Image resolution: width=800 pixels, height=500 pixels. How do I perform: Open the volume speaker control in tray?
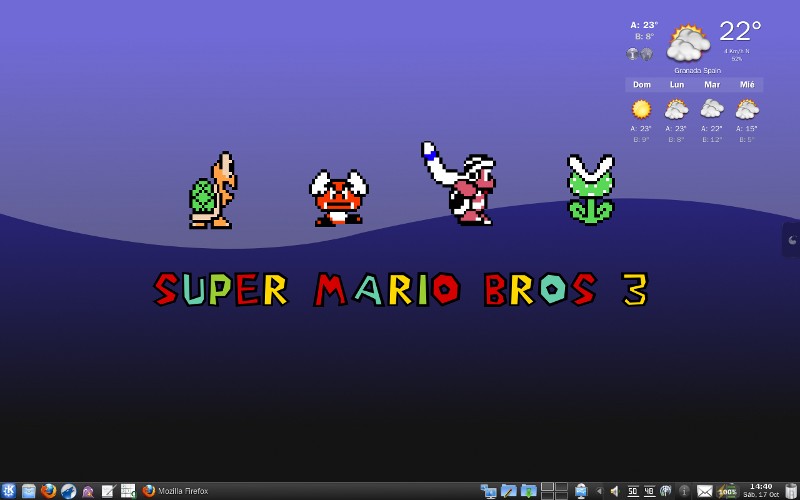coord(615,491)
